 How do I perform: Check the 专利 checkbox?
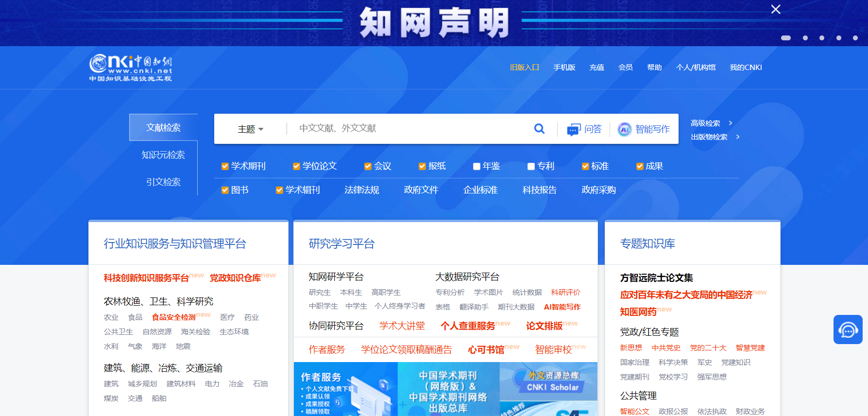[x=531, y=166]
